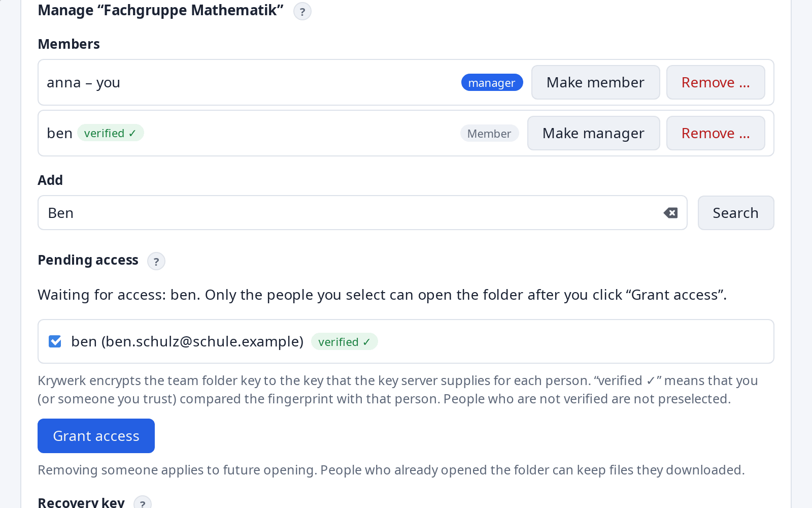This screenshot has height=508, width=812.
Task: Click the 'Waiting for access: ben' message
Action: [382, 295]
